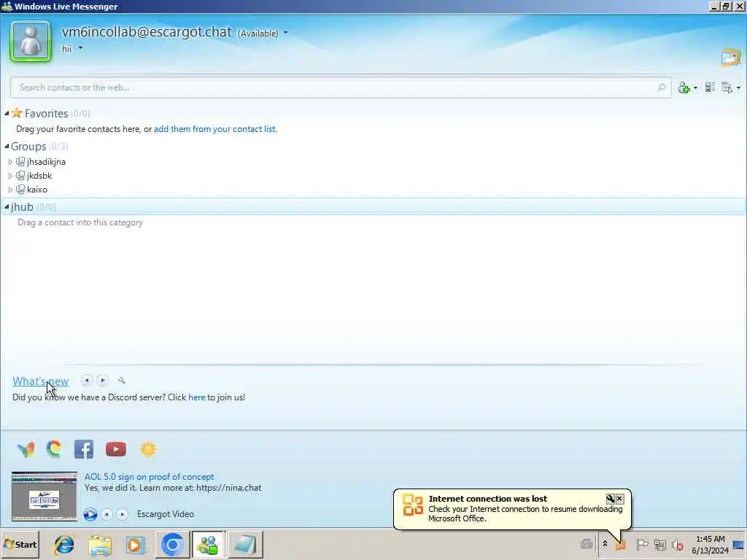Open the network tray icon
The height and width of the screenshot is (560, 747).
(x=659, y=544)
